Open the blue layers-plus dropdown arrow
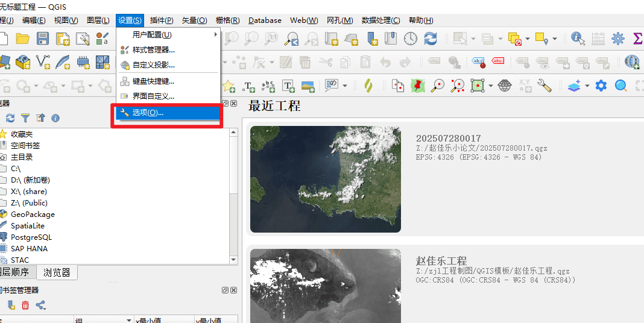The width and height of the screenshot is (644, 323). tap(587, 86)
